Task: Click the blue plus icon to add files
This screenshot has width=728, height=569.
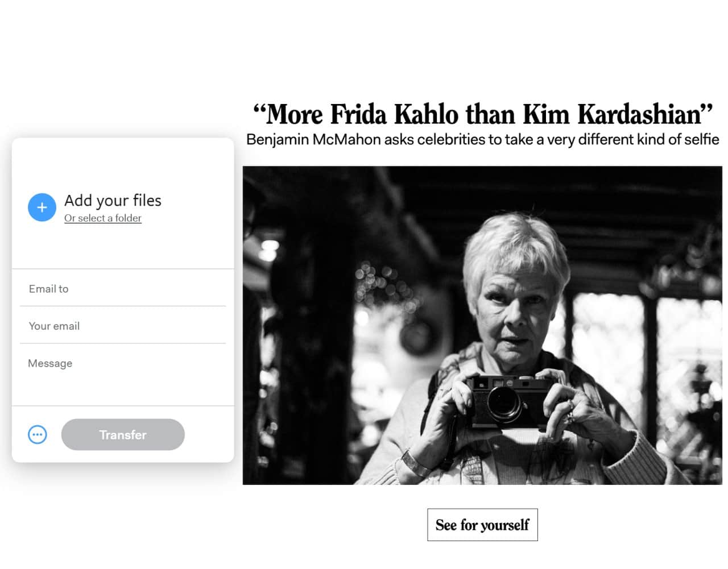Action: click(42, 207)
